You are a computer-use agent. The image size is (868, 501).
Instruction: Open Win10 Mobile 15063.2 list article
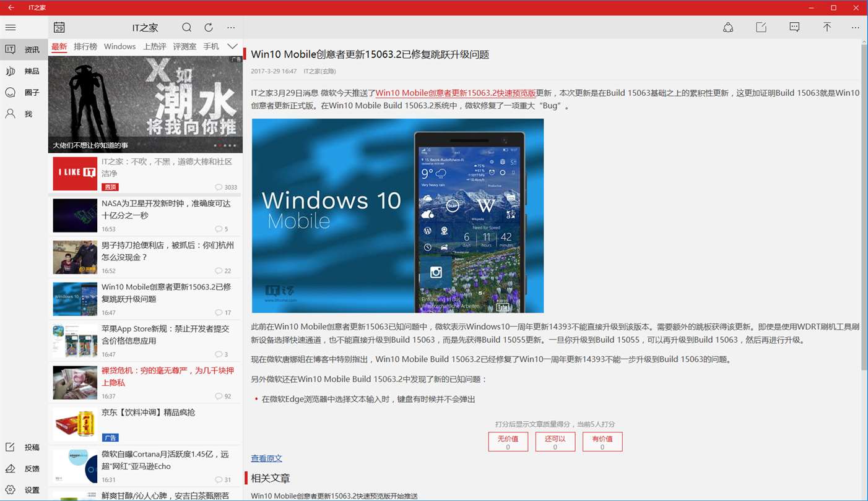pos(145,299)
